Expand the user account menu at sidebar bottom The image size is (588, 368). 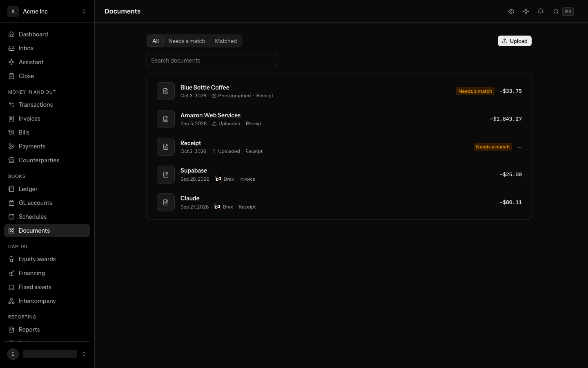pos(47,354)
